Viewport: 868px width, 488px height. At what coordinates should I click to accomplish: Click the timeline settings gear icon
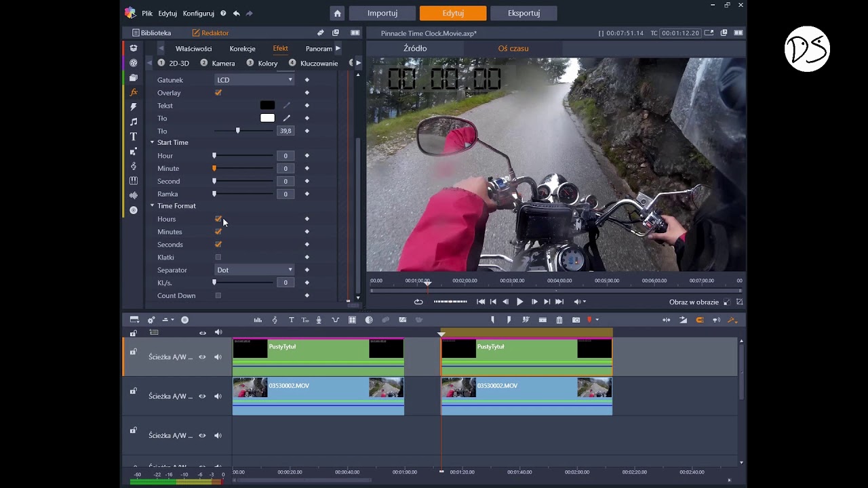tap(151, 320)
